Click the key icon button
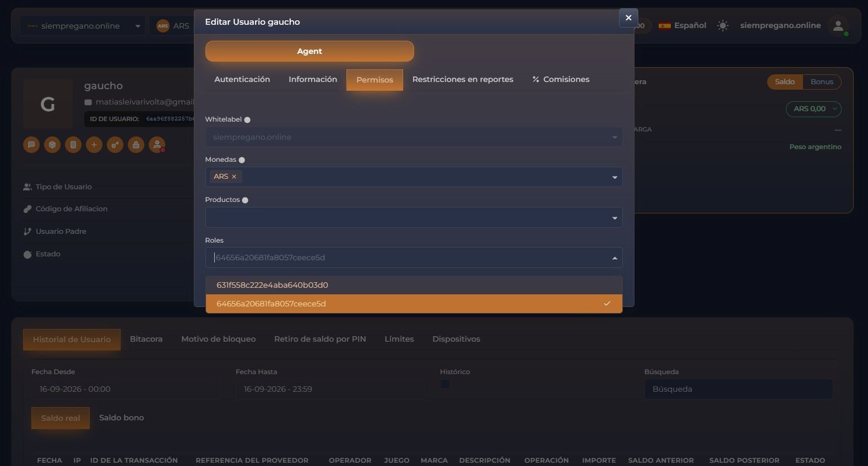The image size is (868, 466). (115, 145)
